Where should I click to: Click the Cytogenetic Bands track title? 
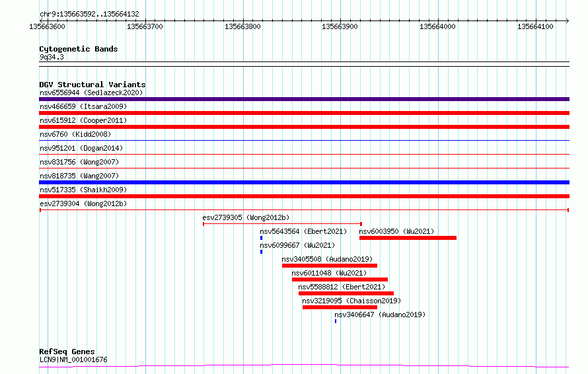(79, 49)
